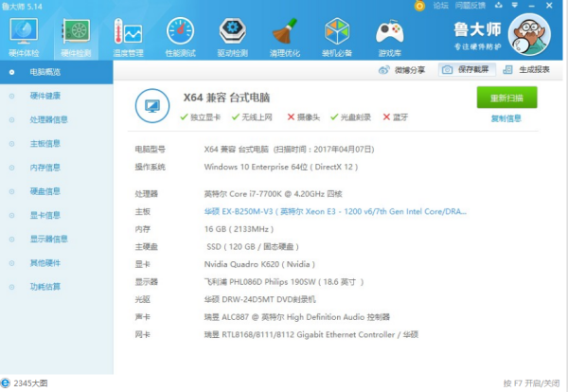Click 复制信息 copy info link
568x392 pixels.
tap(506, 118)
